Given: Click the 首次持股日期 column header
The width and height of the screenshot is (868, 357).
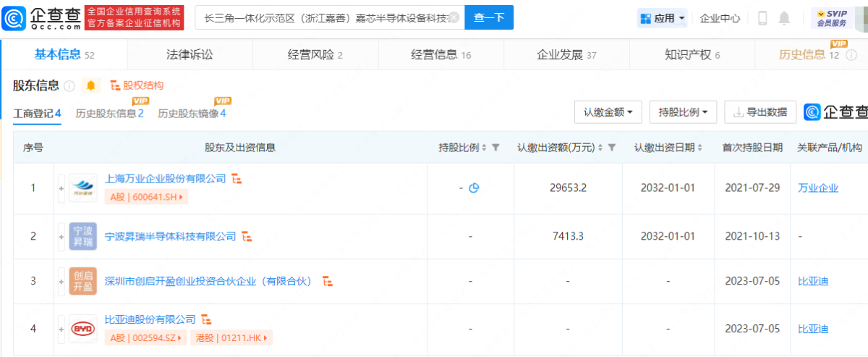Looking at the screenshot, I should (x=752, y=148).
